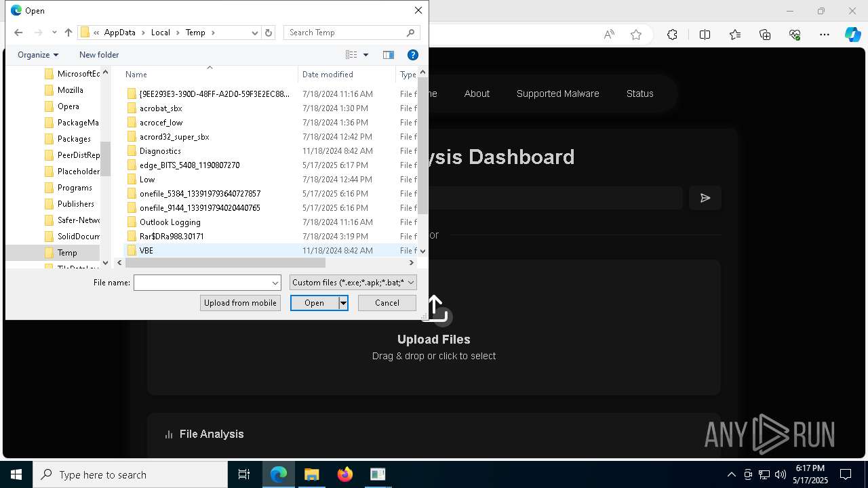Select the VBE folder
This screenshot has height=488, width=868.
(x=146, y=251)
